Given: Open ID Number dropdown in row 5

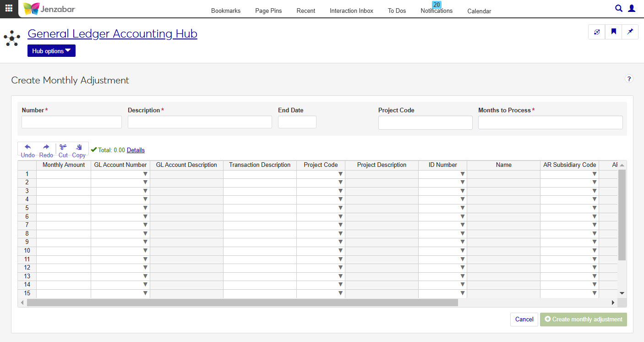Looking at the screenshot, I should [x=462, y=208].
